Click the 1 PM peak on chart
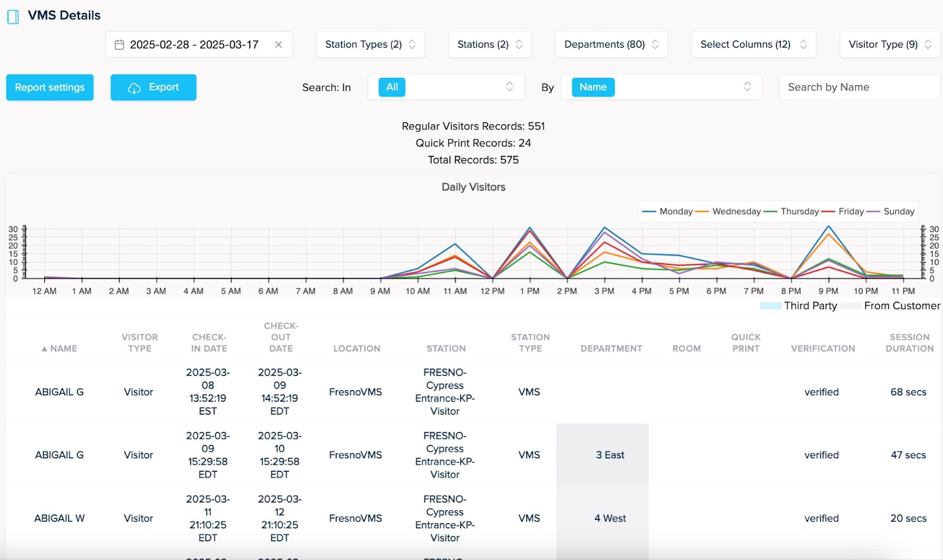 pyautogui.click(x=530, y=228)
